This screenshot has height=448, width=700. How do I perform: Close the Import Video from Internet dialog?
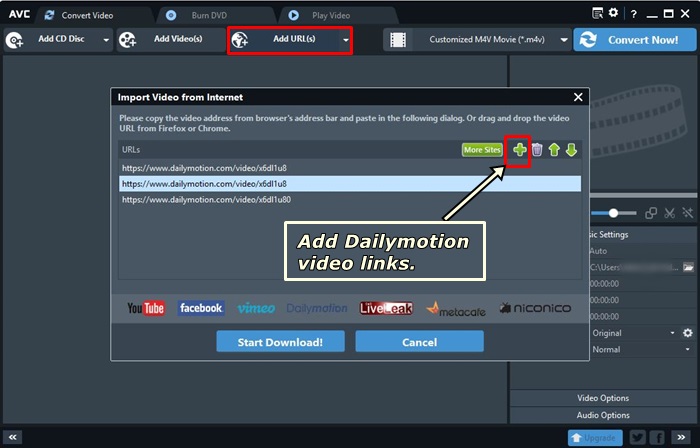(578, 97)
